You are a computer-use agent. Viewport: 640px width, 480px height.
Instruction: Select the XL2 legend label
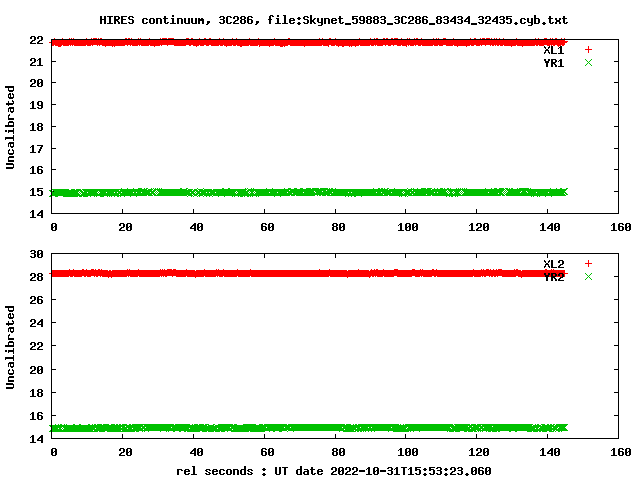[x=553, y=264]
